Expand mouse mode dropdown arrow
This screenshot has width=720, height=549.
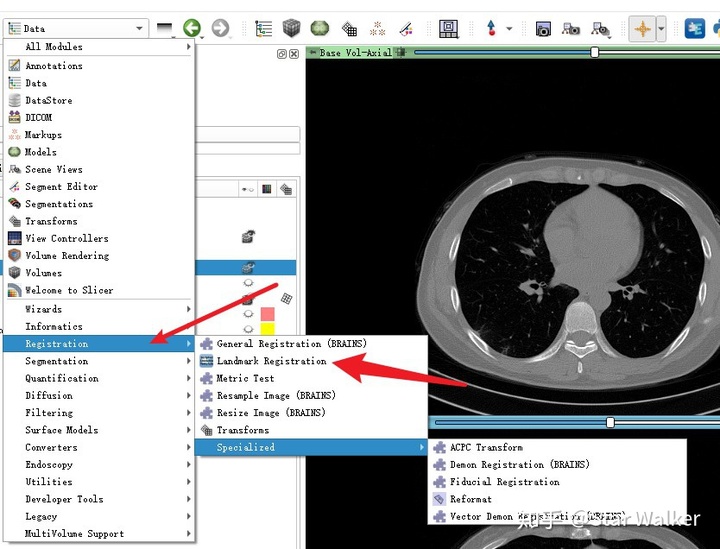tap(509, 28)
